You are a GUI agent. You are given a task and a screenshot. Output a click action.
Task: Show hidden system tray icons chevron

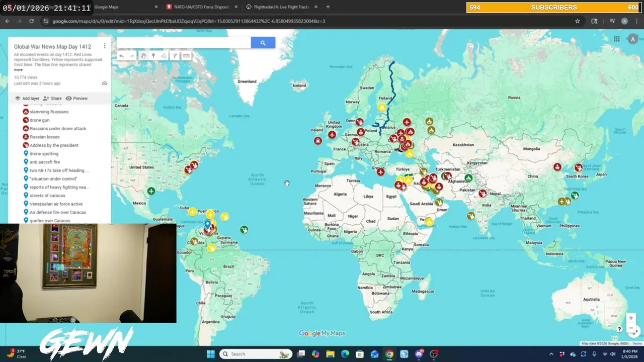551,354
